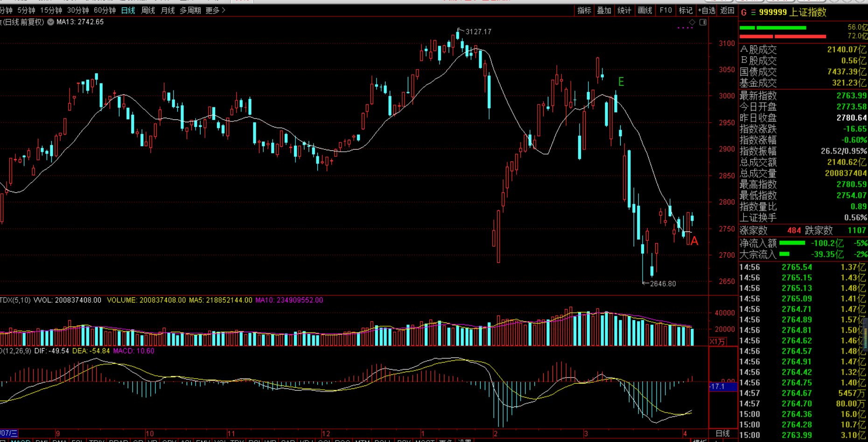This screenshot has width=868, height=442.
Task: Expand the round dropdown arrow before MA13
Action: tap(50, 22)
